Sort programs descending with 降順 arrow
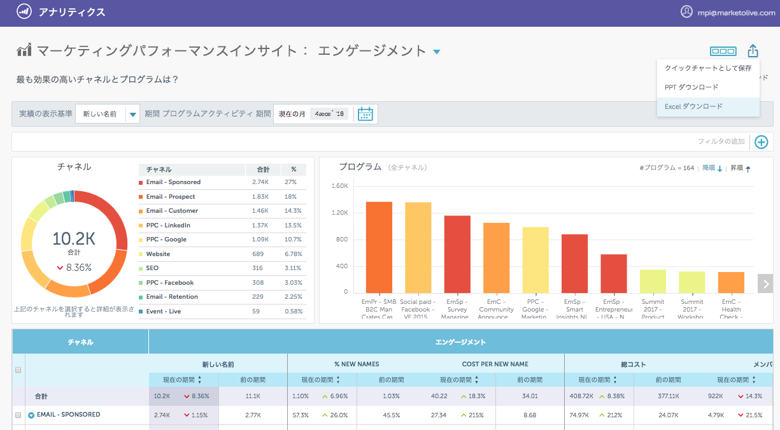This screenshot has height=430, width=780. coord(720,168)
